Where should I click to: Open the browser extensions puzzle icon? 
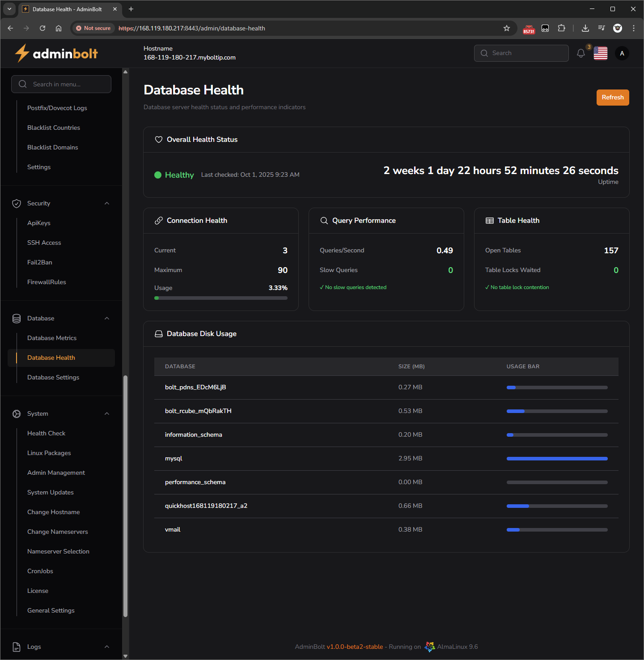click(x=561, y=28)
